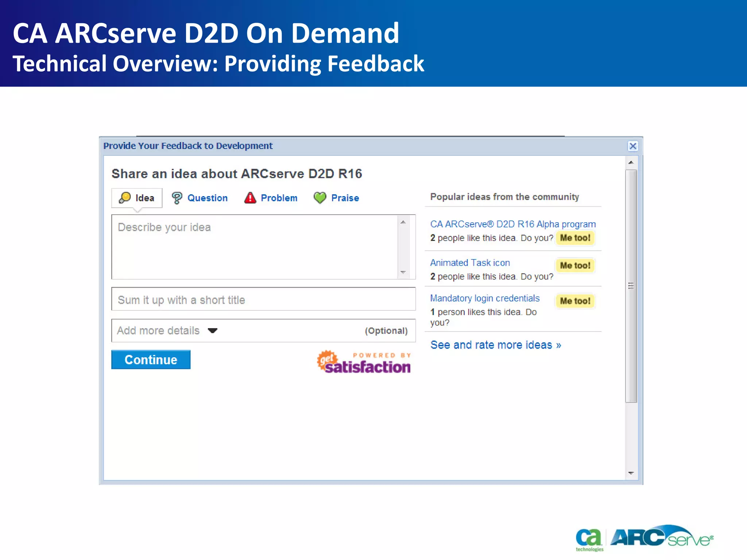Click the idea textbox scroll down arrow
The image size is (747, 560).
click(x=403, y=272)
